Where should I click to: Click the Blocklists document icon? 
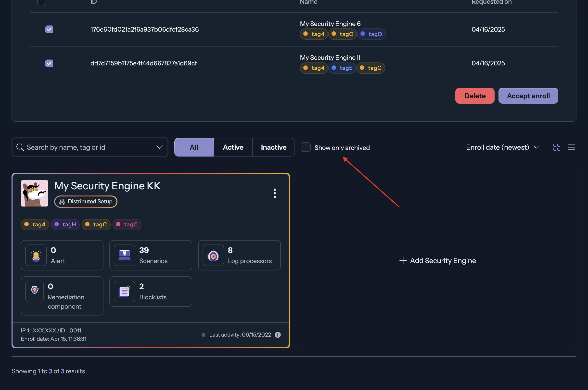pyautogui.click(x=124, y=291)
